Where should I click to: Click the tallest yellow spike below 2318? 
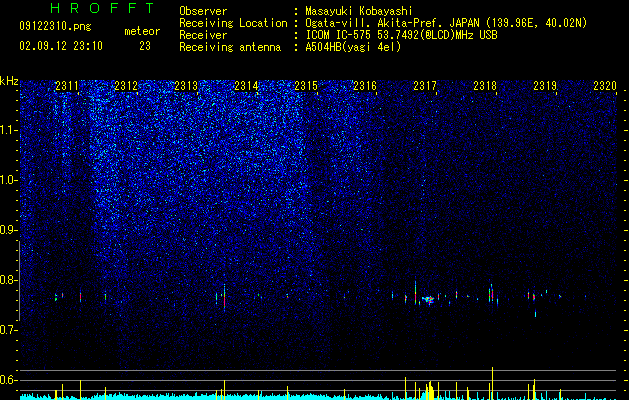point(492,383)
